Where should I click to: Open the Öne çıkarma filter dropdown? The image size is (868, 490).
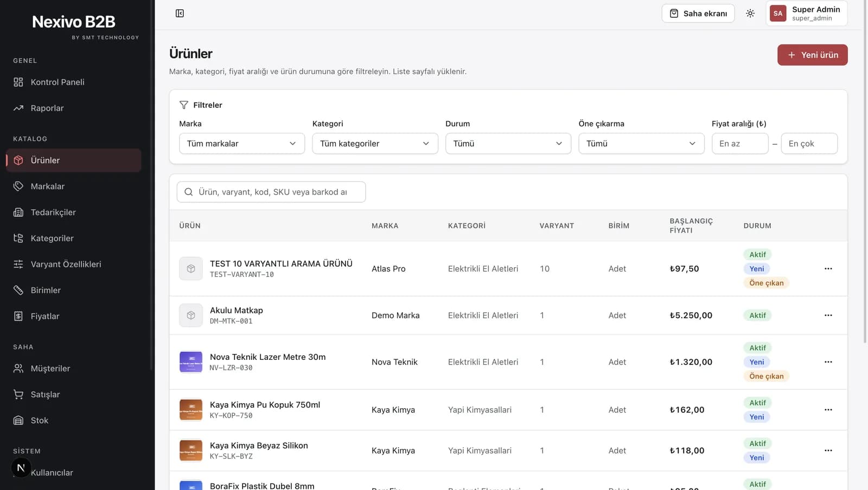(641, 144)
